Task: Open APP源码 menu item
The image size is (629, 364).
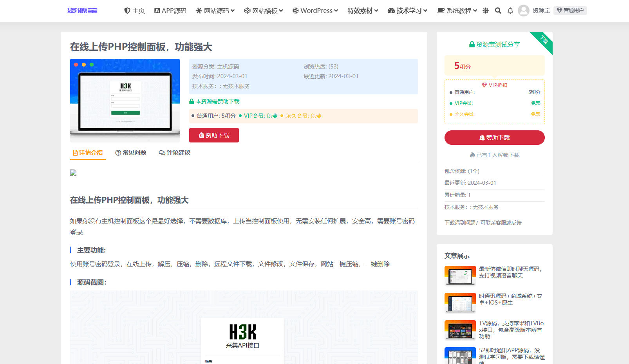Action: pos(170,11)
